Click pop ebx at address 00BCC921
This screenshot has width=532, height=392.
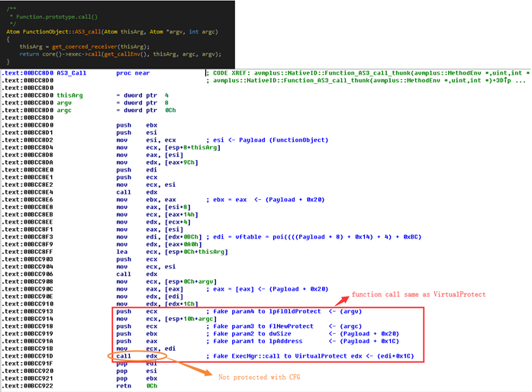[137, 379]
